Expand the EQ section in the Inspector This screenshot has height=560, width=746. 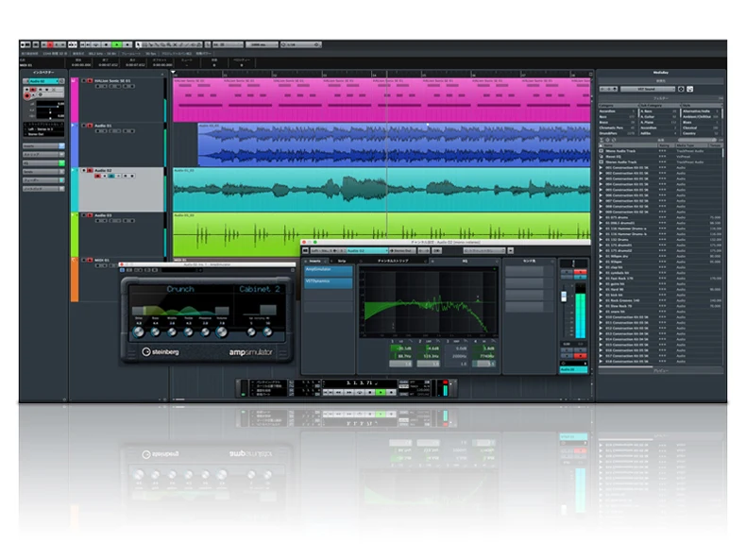[43, 163]
